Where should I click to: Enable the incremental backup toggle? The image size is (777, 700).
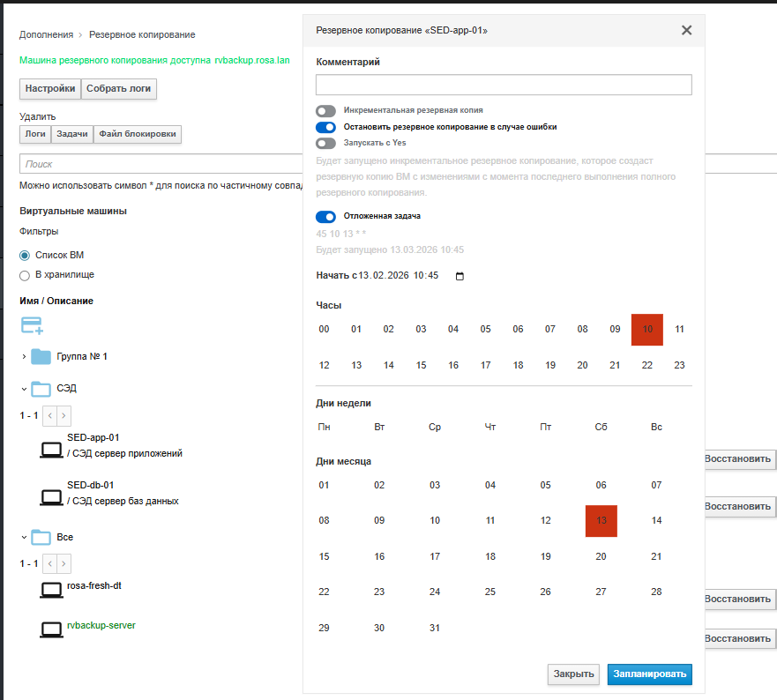coord(326,111)
